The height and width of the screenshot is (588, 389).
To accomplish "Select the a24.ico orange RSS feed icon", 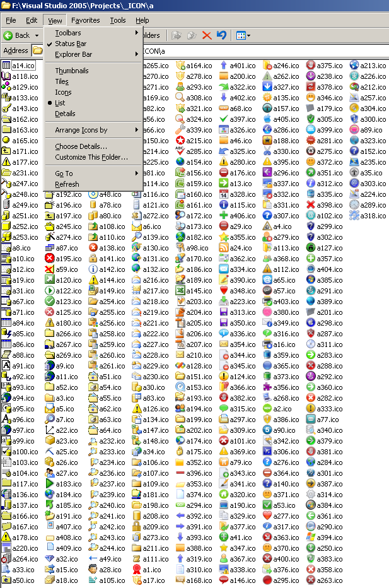I will pyautogui.click(x=223, y=248).
